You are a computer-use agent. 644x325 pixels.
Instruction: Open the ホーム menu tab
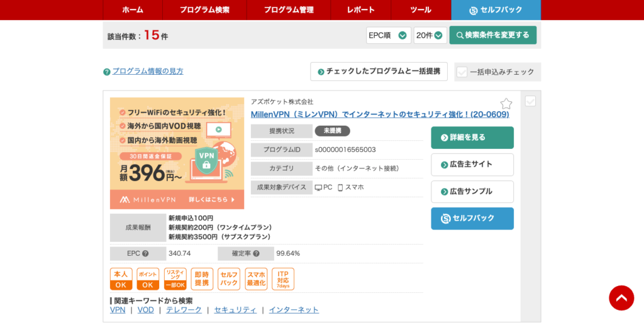133,10
